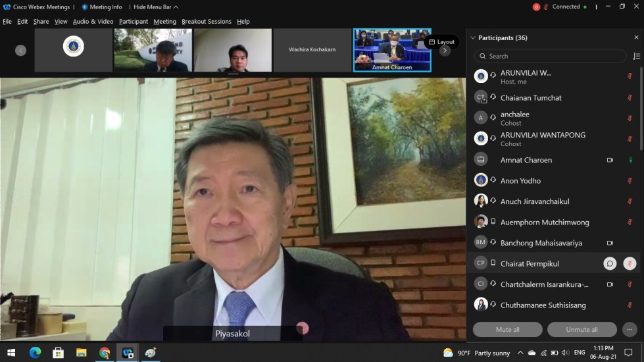
Task: Open the Layout options button
Action: click(441, 42)
